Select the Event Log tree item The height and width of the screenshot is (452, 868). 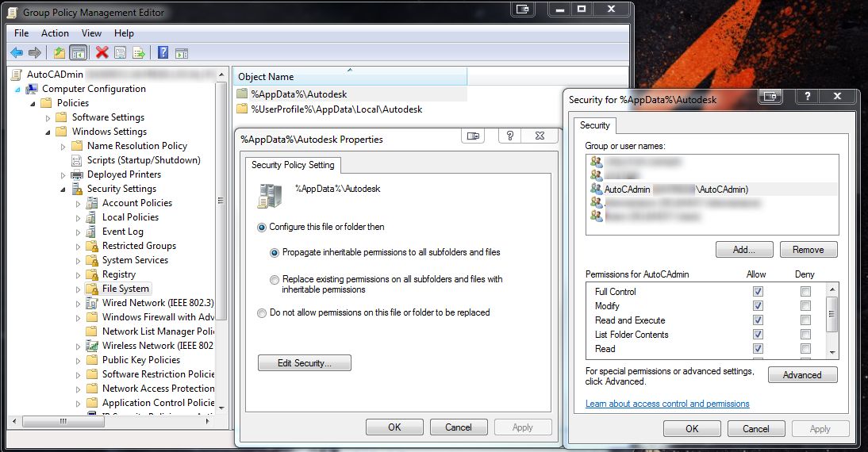click(122, 232)
